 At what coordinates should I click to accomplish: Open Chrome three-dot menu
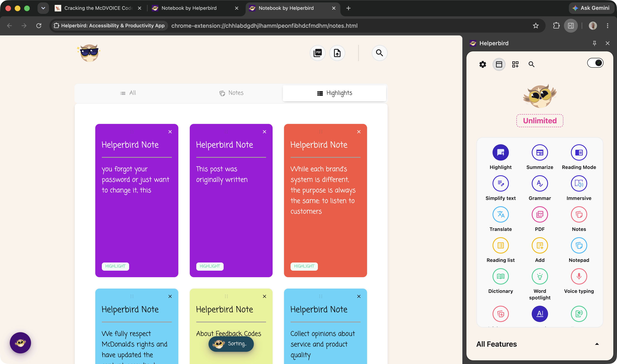pyautogui.click(x=607, y=25)
